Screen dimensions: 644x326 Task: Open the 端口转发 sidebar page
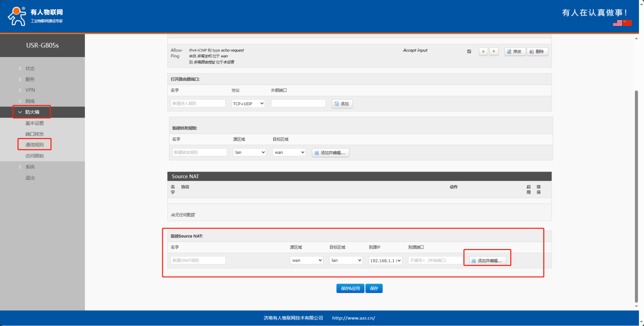tap(35, 134)
